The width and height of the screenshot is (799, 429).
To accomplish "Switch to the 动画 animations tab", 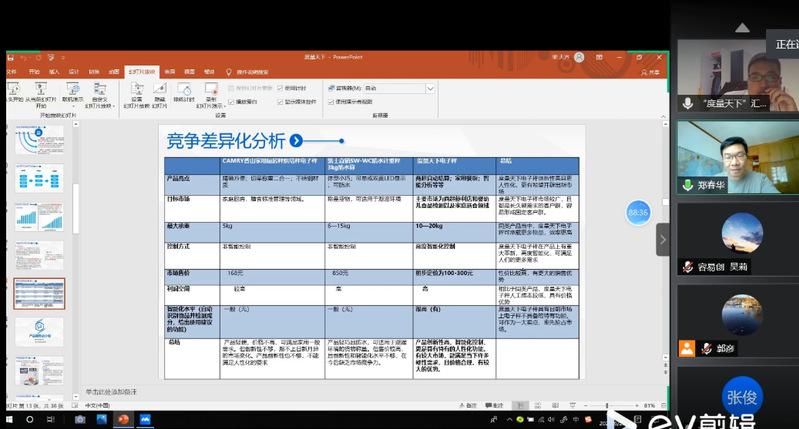I will [114, 72].
